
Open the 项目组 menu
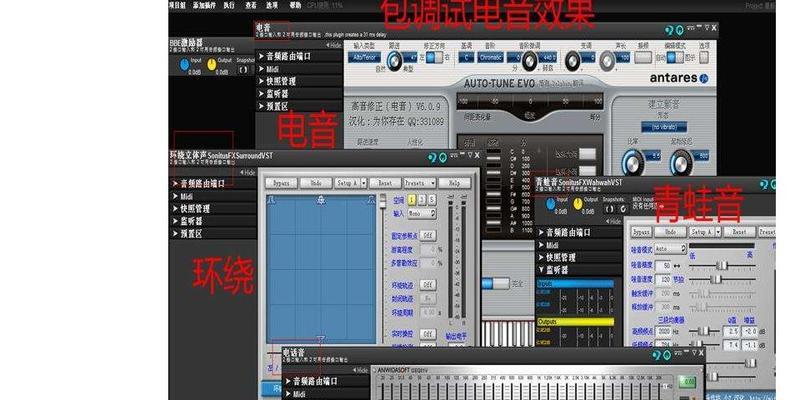(177, 5)
